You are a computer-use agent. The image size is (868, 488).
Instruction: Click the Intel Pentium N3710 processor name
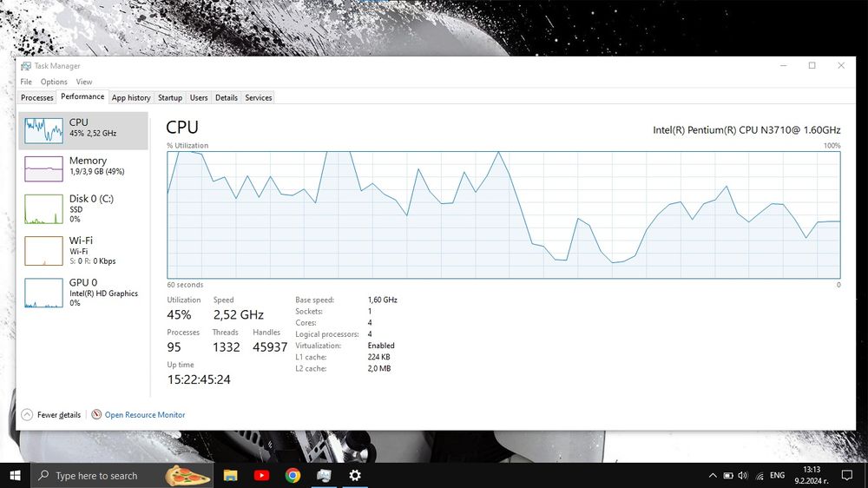pyautogui.click(x=746, y=130)
